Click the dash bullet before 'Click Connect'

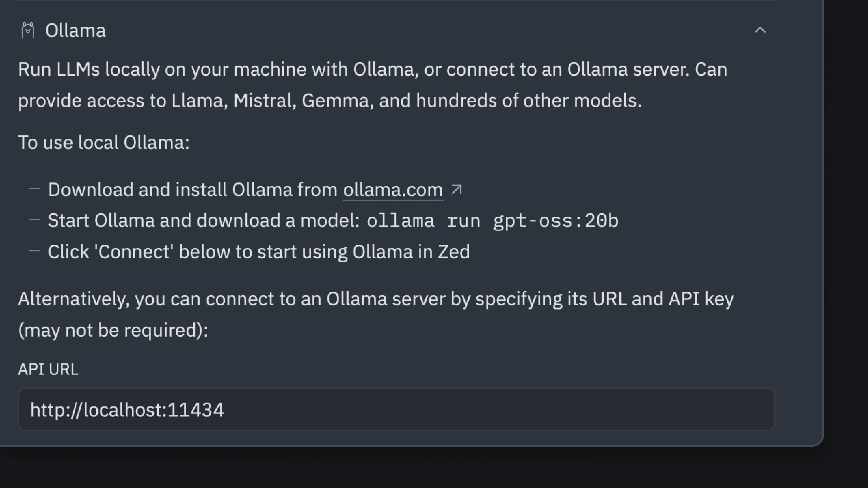coord(34,251)
